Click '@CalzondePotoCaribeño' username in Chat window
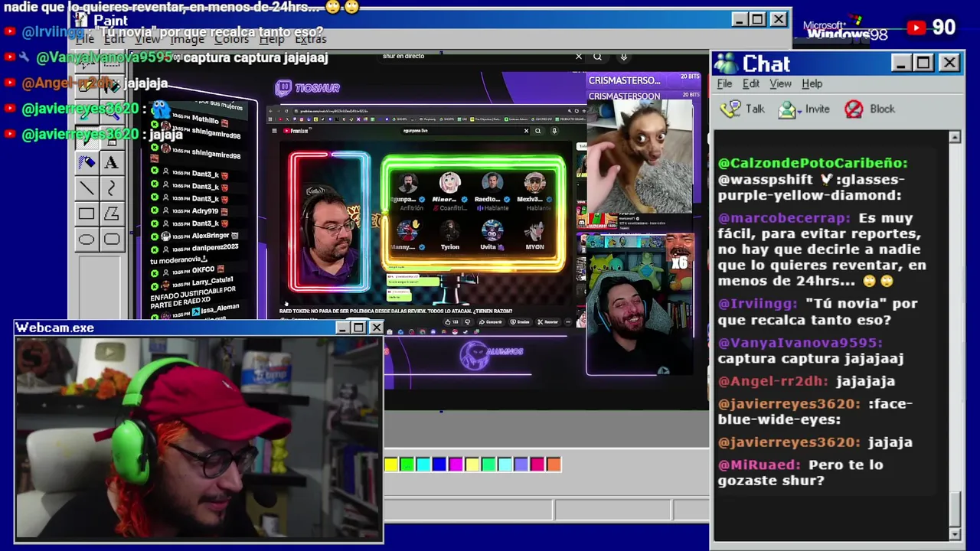The image size is (980, 551). [x=812, y=163]
